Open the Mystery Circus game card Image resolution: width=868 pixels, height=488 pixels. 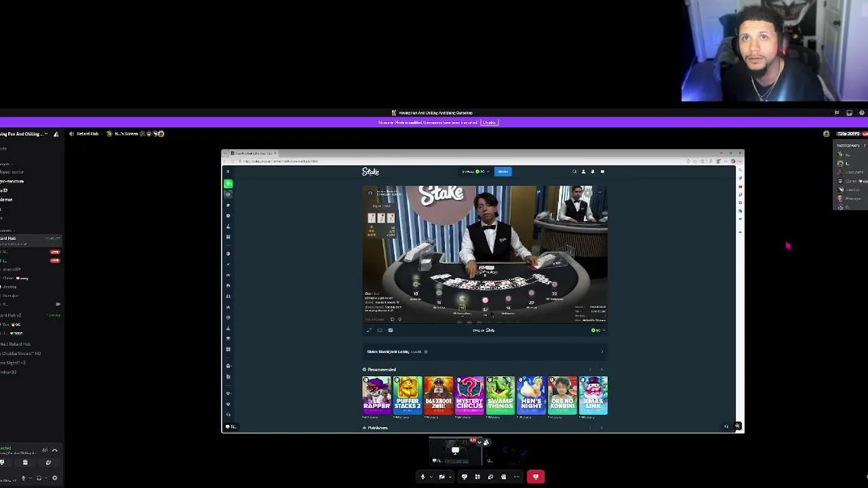coord(469,395)
